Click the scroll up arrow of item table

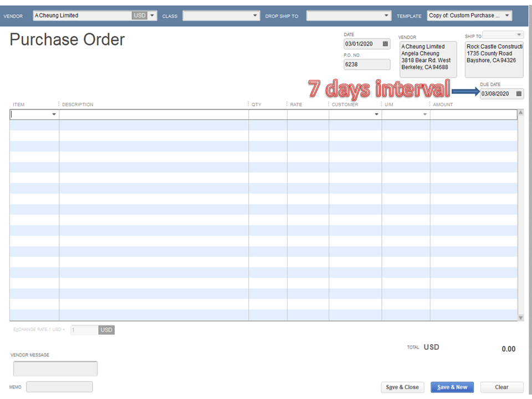point(521,112)
